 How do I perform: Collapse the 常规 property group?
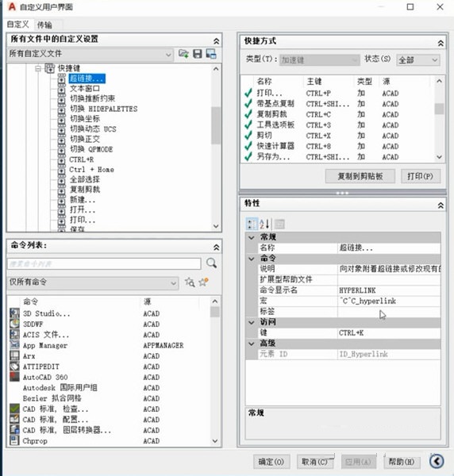[x=251, y=237]
